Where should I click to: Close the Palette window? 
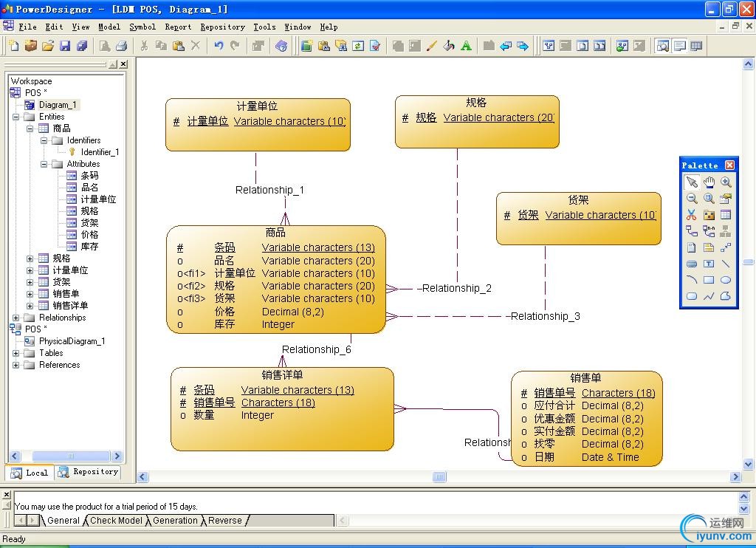coord(729,165)
